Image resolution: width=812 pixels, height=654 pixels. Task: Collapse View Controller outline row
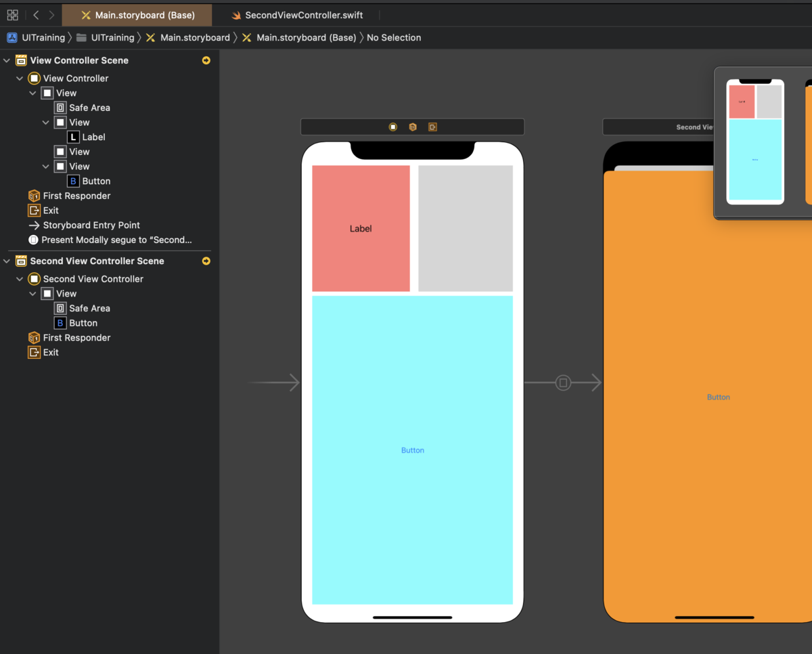click(x=20, y=79)
